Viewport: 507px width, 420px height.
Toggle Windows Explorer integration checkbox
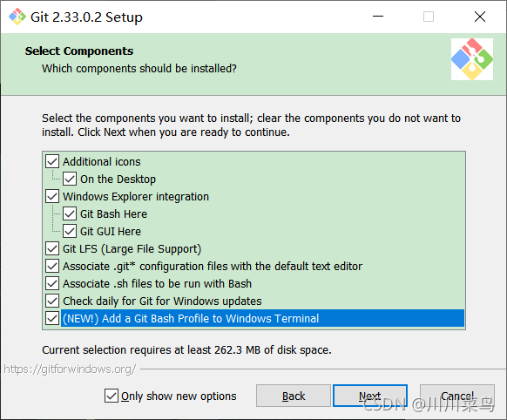click(52, 196)
